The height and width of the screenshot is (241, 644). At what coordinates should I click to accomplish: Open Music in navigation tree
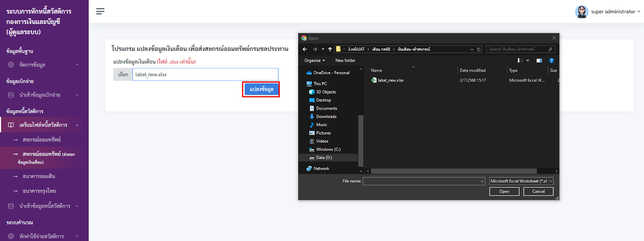[322, 125]
